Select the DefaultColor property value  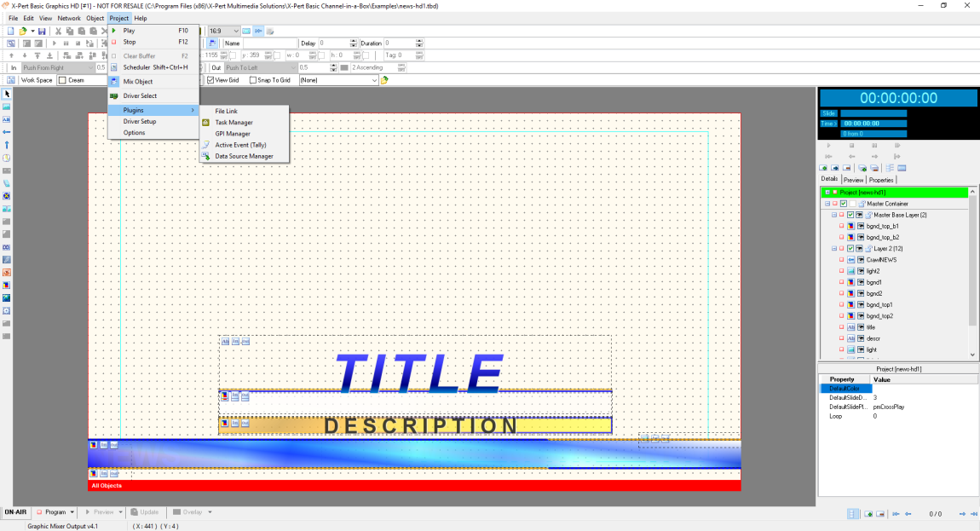click(924, 389)
